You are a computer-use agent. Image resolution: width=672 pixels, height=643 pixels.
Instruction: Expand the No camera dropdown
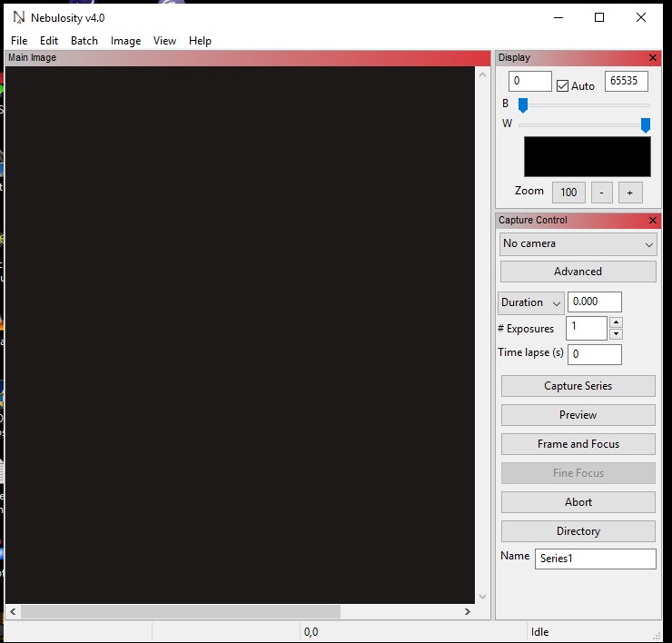click(578, 244)
